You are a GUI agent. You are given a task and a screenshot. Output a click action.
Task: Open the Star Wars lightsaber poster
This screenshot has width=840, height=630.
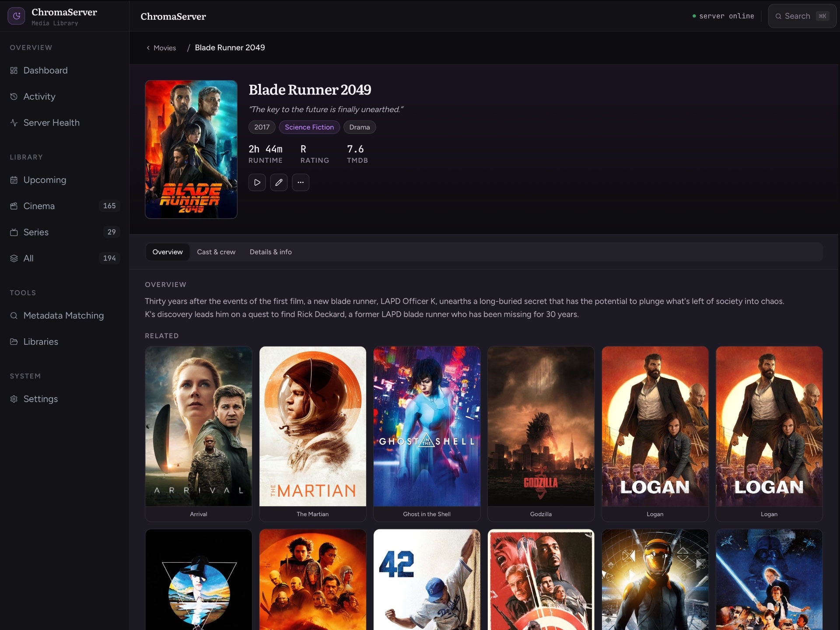point(769,580)
